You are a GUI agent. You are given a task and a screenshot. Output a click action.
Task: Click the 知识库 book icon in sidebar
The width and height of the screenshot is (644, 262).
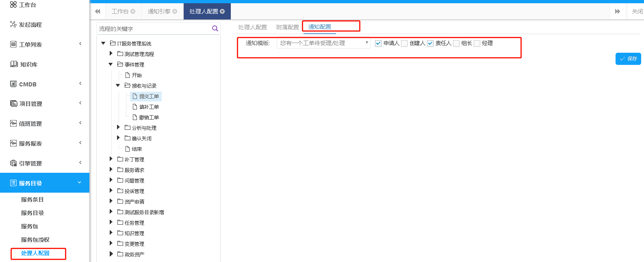click(x=14, y=64)
